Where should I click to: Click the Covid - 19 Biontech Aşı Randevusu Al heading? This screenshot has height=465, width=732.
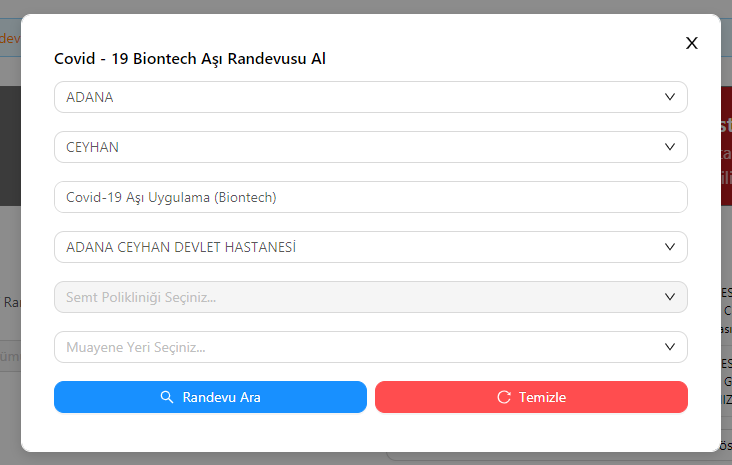(190, 59)
